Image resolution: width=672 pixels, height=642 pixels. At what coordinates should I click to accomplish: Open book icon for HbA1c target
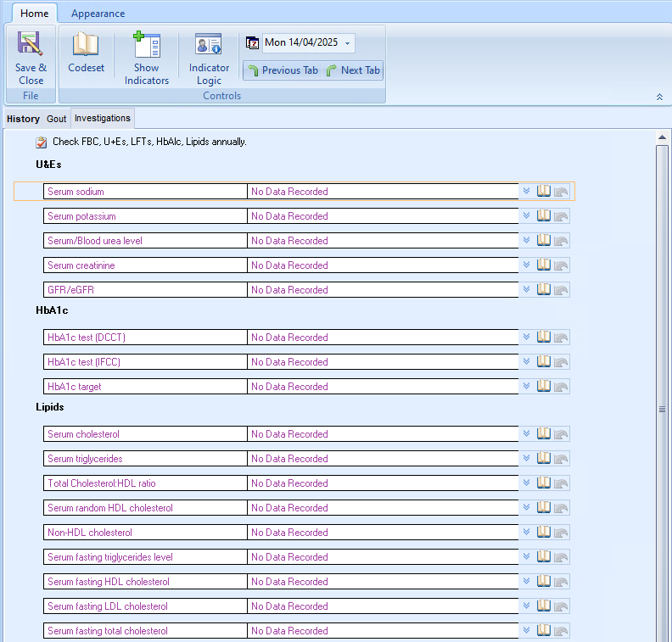[x=544, y=387]
